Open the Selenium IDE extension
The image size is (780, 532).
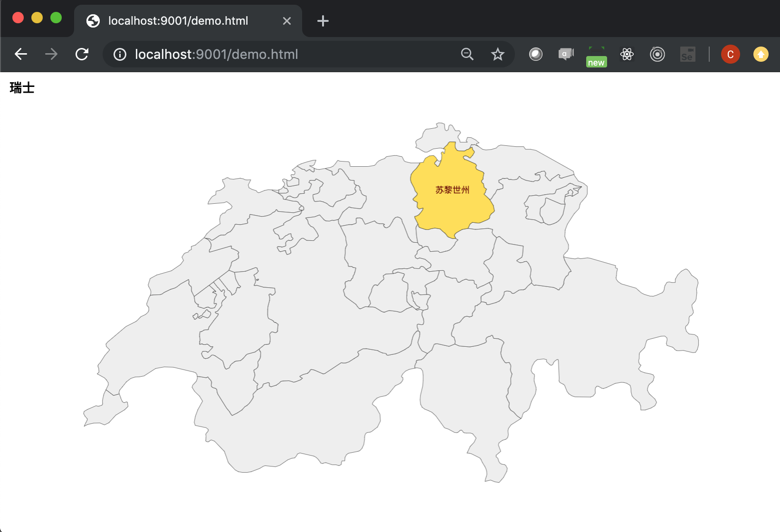(688, 54)
